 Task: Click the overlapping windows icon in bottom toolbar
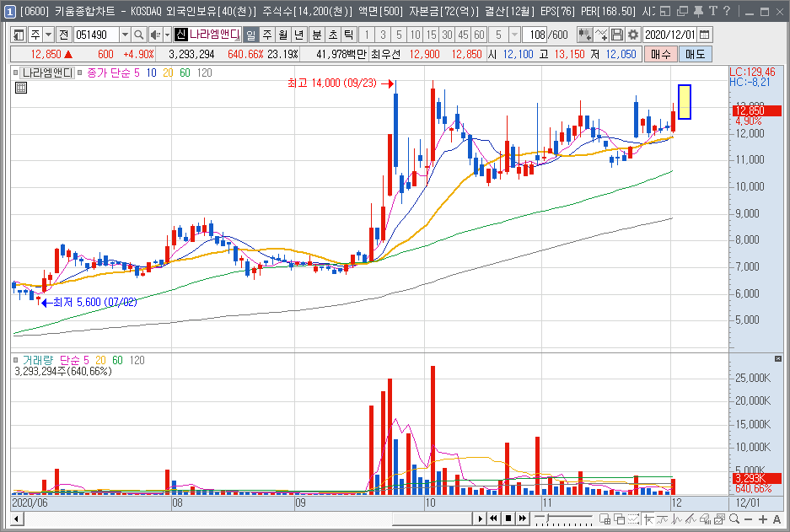click(x=619, y=519)
